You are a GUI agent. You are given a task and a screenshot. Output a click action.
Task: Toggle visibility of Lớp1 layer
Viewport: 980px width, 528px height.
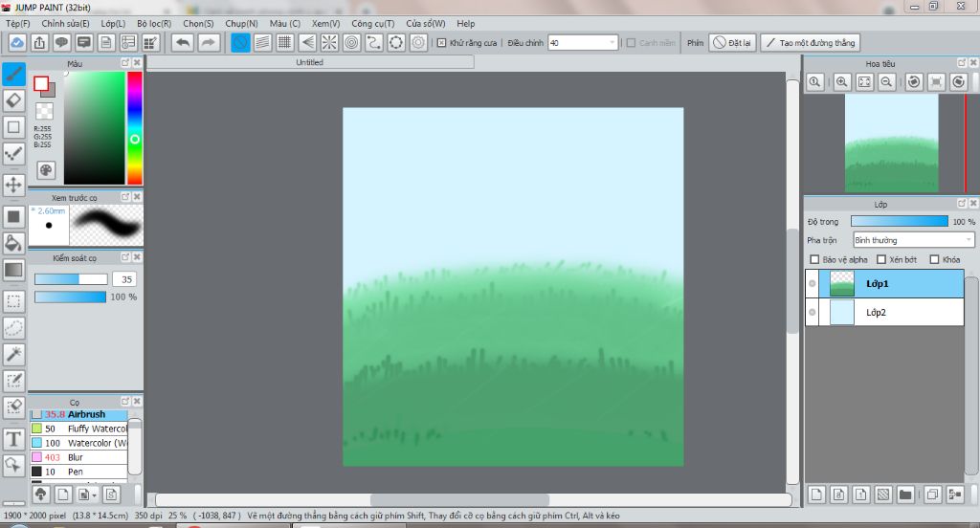[812, 284]
